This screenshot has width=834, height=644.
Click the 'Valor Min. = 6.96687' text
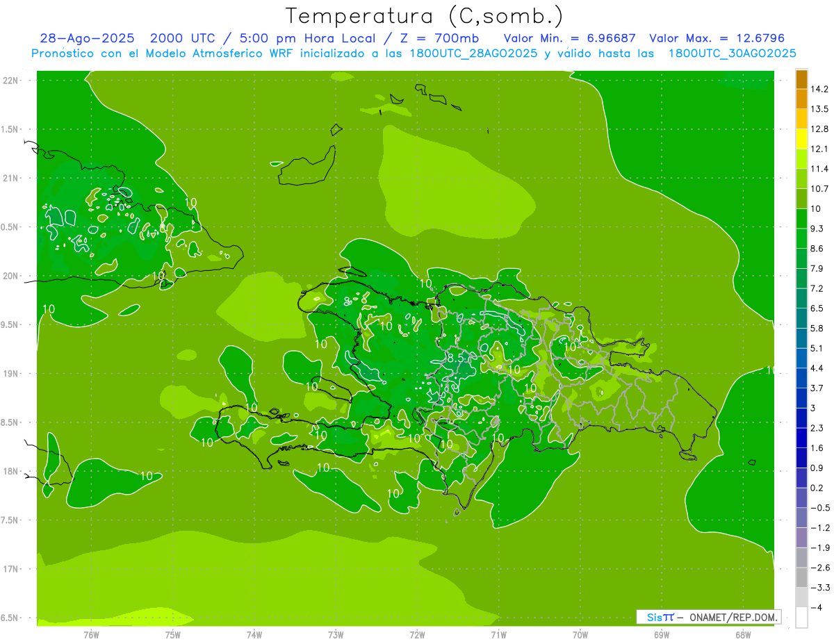pyautogui.click(x=569, y=38)
